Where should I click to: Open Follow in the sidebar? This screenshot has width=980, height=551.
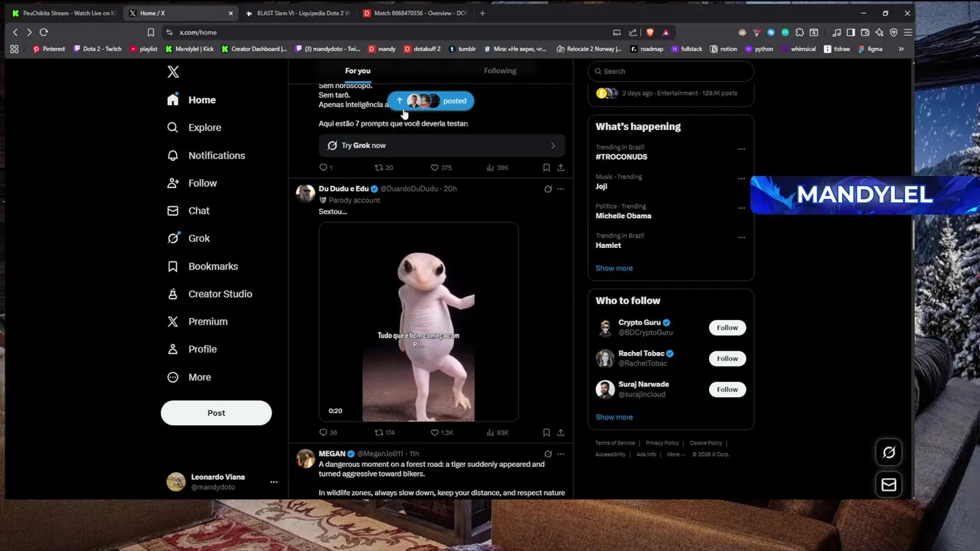192,183
